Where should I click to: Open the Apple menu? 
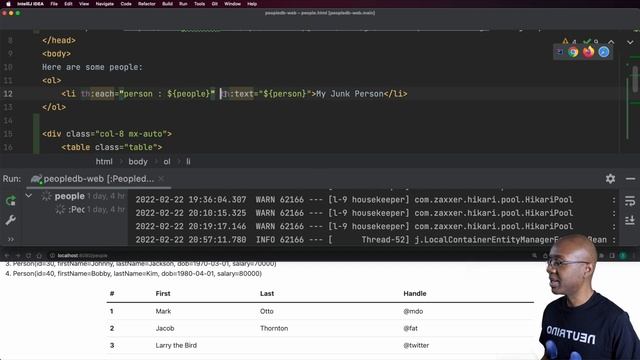point(8,4)
